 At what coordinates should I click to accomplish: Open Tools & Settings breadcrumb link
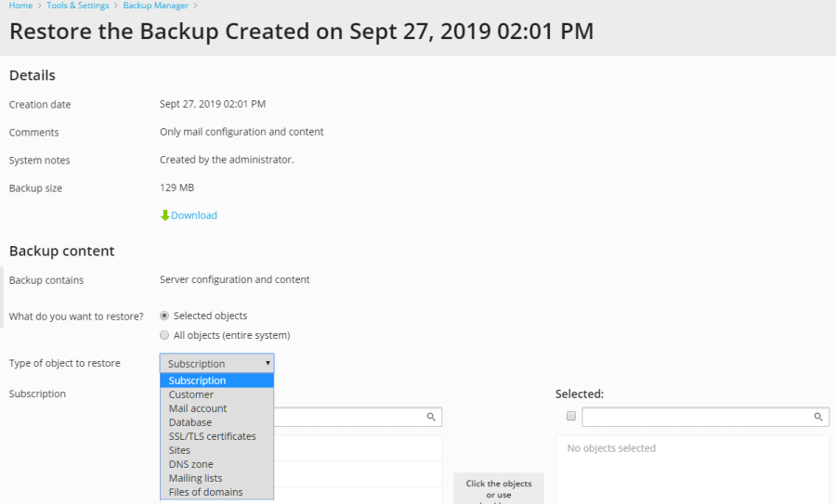coord(78,6)
